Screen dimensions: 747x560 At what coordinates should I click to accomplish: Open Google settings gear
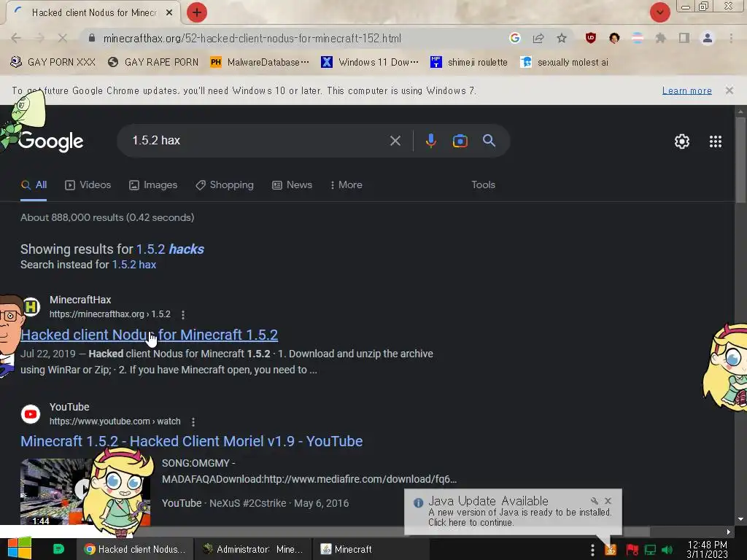682,141
